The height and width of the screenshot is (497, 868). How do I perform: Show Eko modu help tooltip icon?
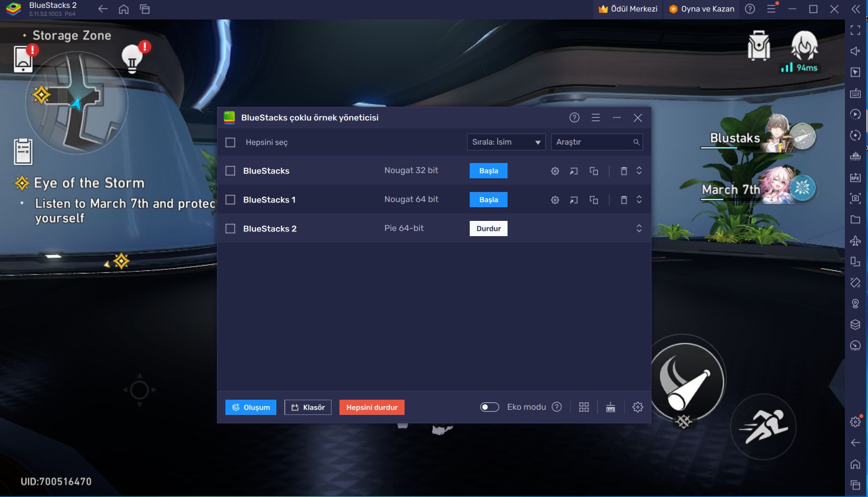pyautogui.click(x=557, y=407)
